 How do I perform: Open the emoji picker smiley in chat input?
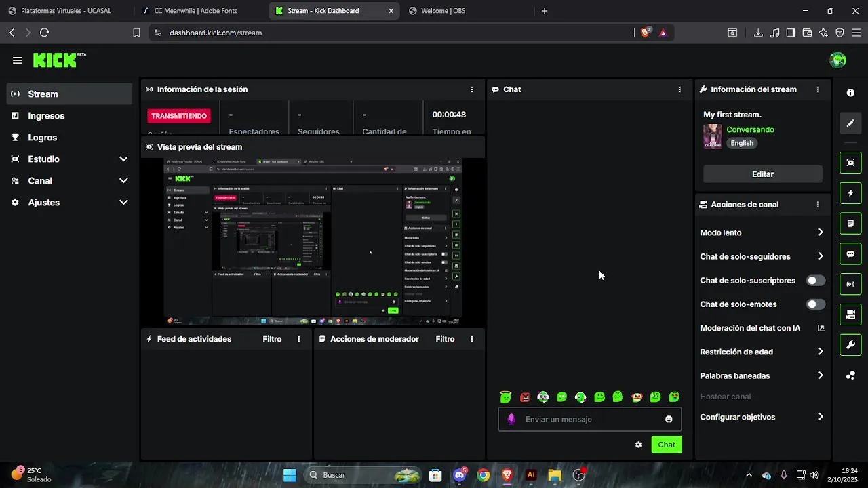669,420
